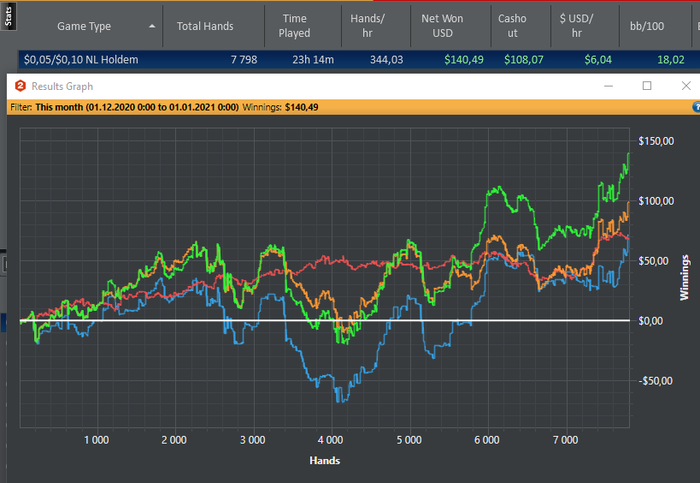Click the white zero baseline on graph
The image size is (700, 483).
pos(325,321)
